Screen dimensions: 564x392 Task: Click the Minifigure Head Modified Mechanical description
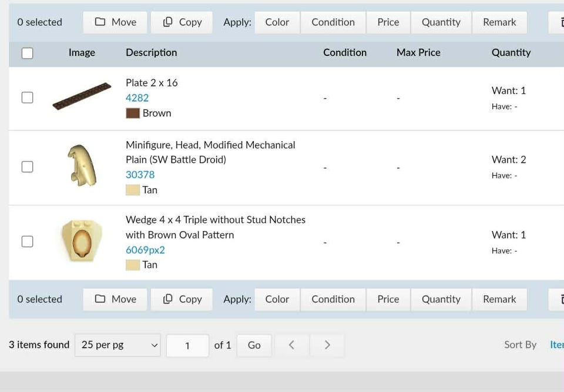(x=210, y=152)
